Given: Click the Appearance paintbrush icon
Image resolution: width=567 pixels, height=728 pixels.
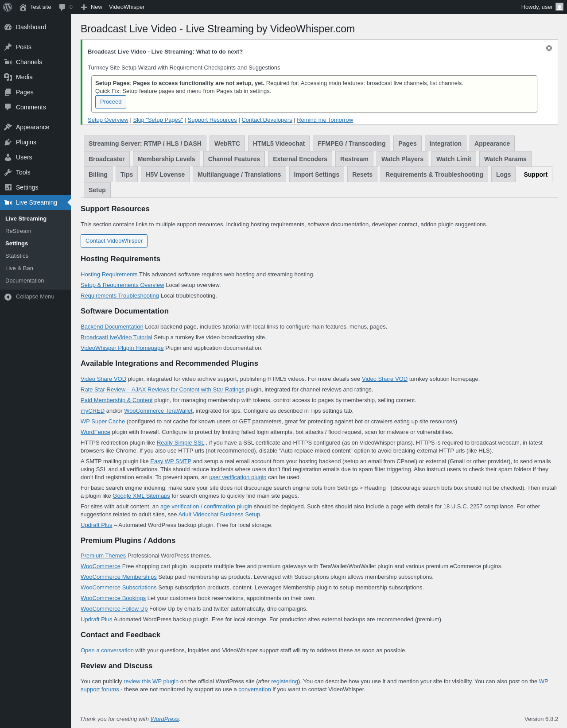Looking at the screenshot, I should coord(8,127).
